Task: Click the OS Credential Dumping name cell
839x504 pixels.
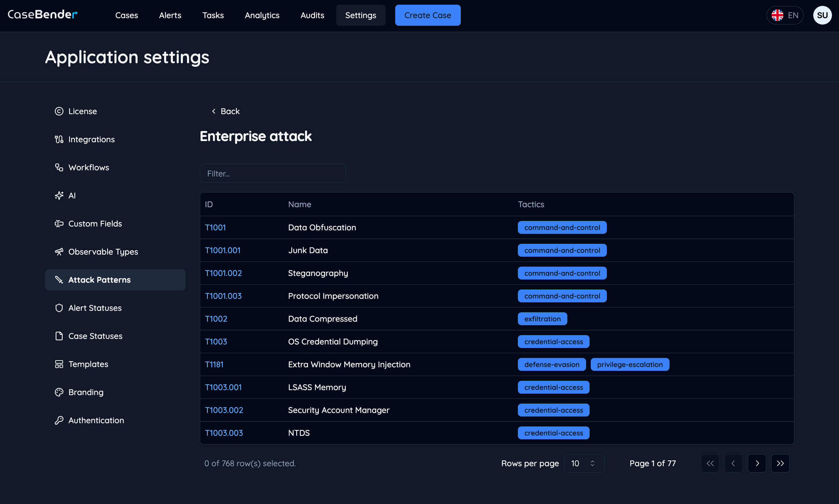Action: point(333,342)
